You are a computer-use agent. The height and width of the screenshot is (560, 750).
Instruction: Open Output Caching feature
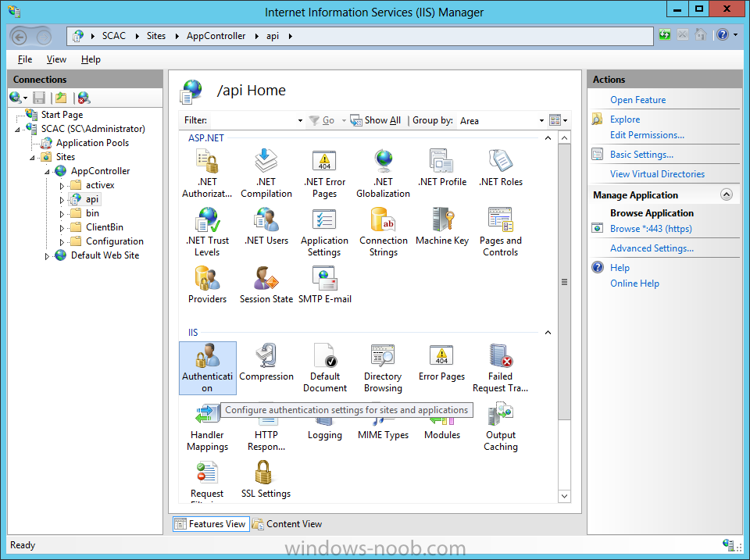(x=500, y=426)
